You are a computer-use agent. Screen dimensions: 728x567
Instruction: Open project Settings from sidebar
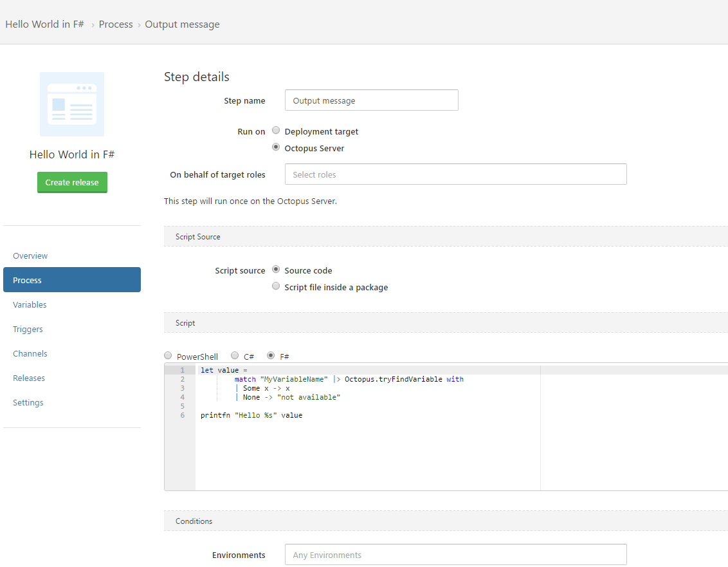[x=28, y=403]
